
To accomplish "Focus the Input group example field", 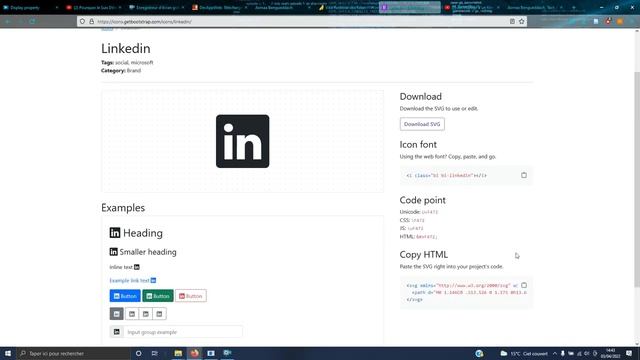I will pyautogui.click(x=183, y=332).
